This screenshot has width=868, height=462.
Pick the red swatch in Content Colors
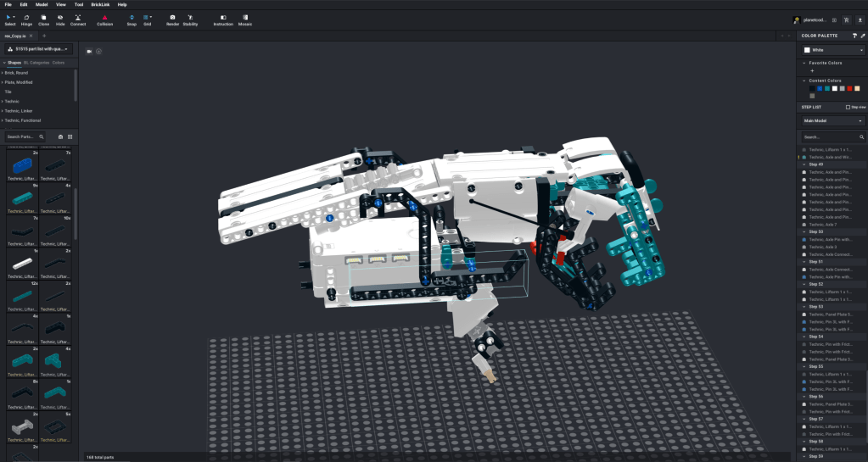click(x=850, y=88)
